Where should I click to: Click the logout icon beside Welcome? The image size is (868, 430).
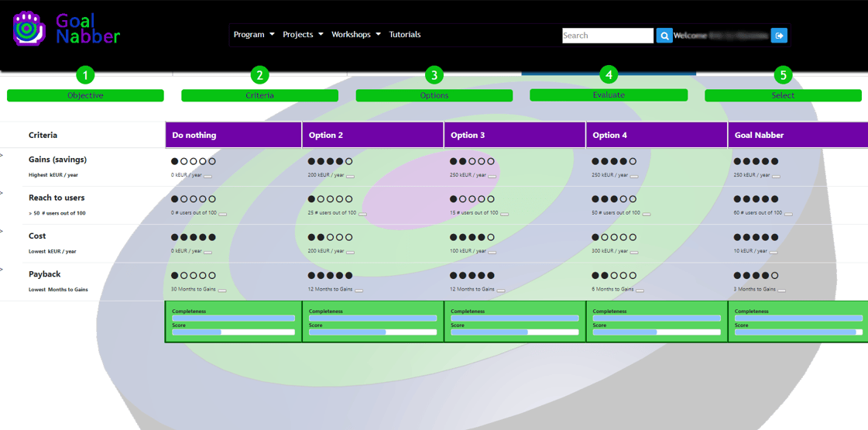coord(780,36)
